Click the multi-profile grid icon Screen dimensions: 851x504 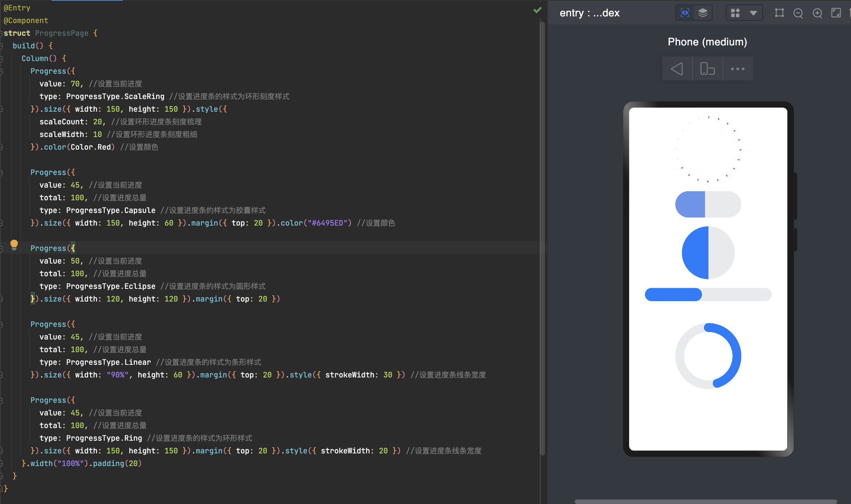click(x=735, y=13)
